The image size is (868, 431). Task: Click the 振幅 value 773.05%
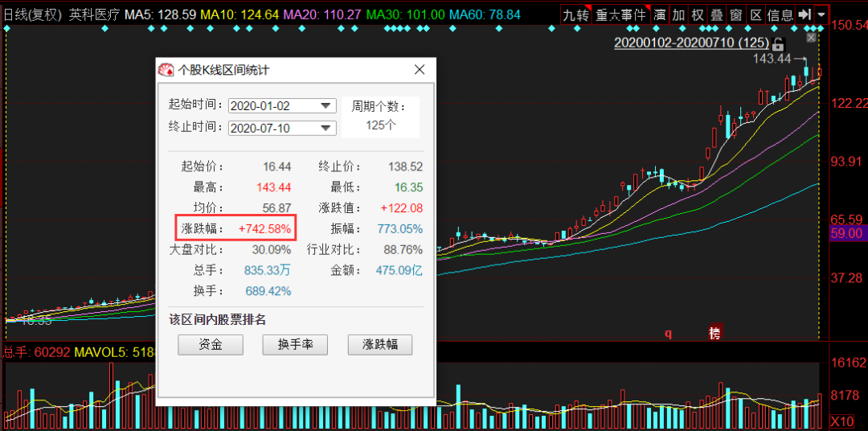pos(399,228)
